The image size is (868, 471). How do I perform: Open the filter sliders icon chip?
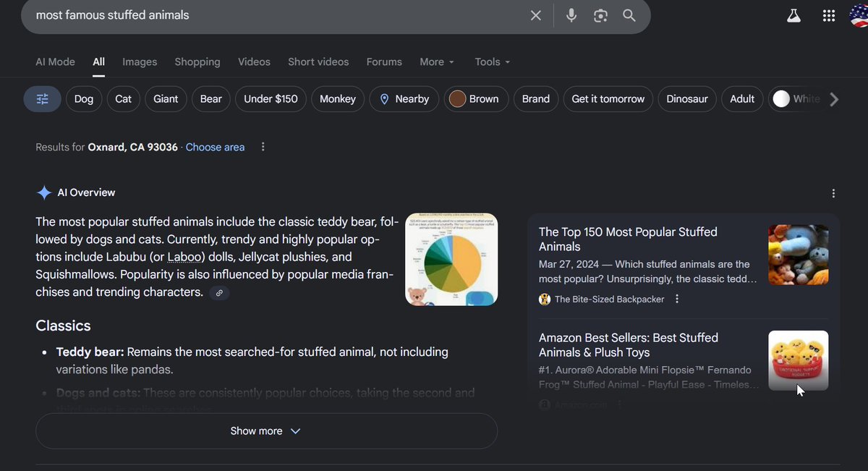[x=43, y=99]
